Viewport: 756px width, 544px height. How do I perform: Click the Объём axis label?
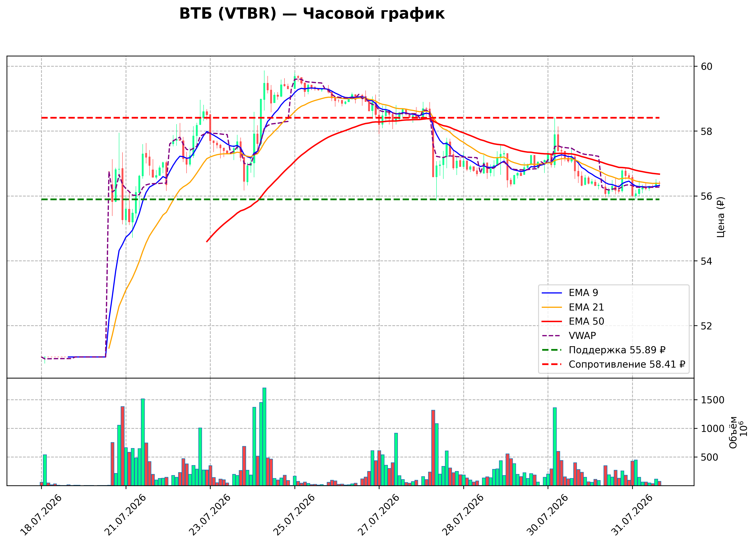click(733, 432)
